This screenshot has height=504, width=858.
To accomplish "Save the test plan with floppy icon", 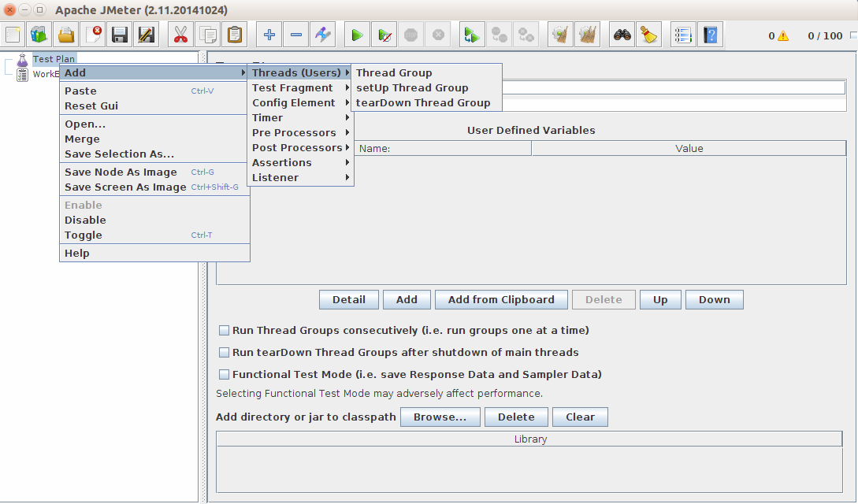I will click(120, 35).
